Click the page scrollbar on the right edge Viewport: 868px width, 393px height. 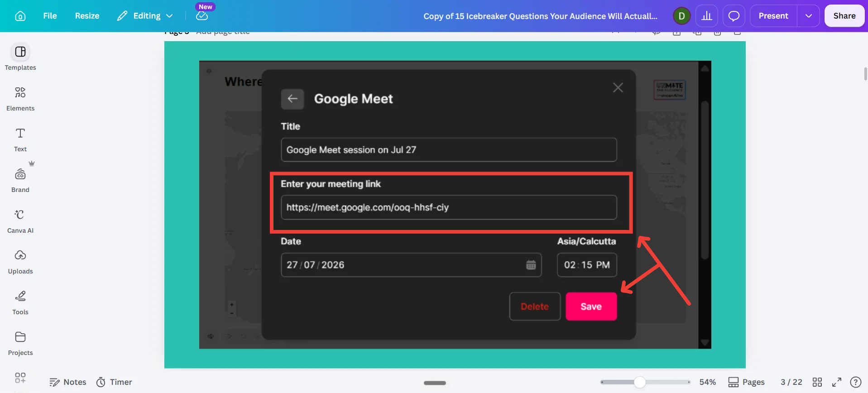tap(866, 73)
